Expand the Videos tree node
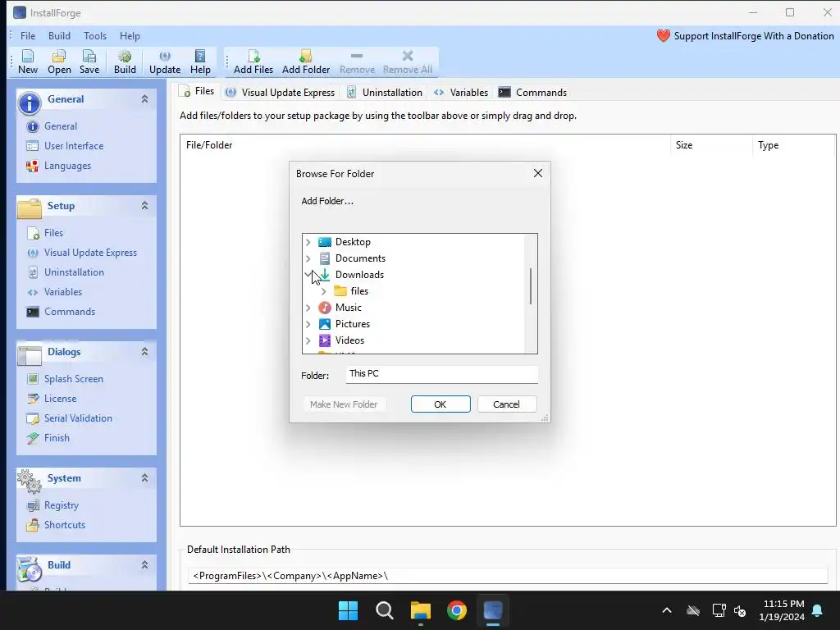This screenshot has width=840, height=630. (308, 340)
